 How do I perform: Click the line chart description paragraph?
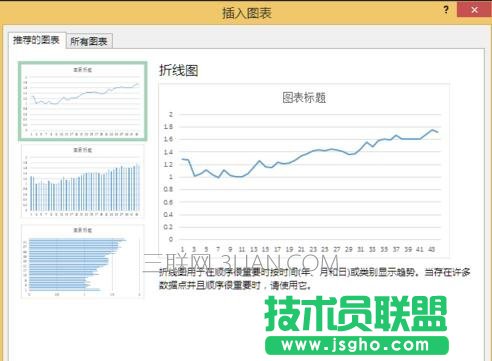314,279
